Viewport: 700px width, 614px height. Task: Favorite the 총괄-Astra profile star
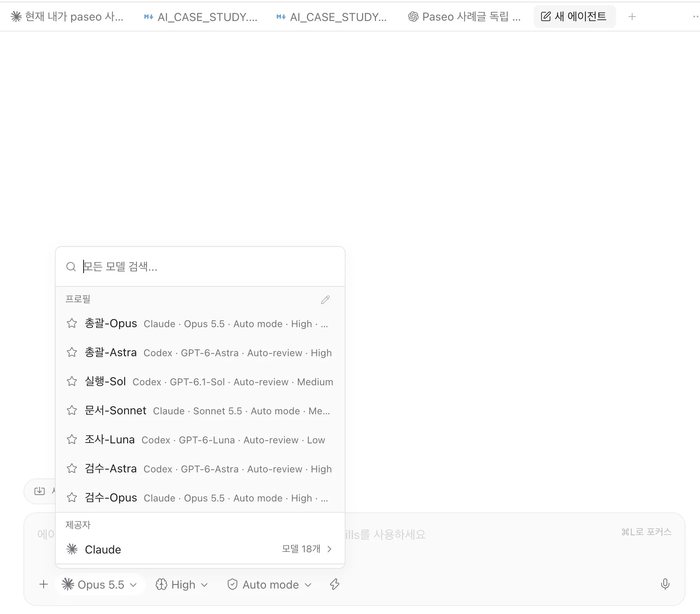click(72, 352)
